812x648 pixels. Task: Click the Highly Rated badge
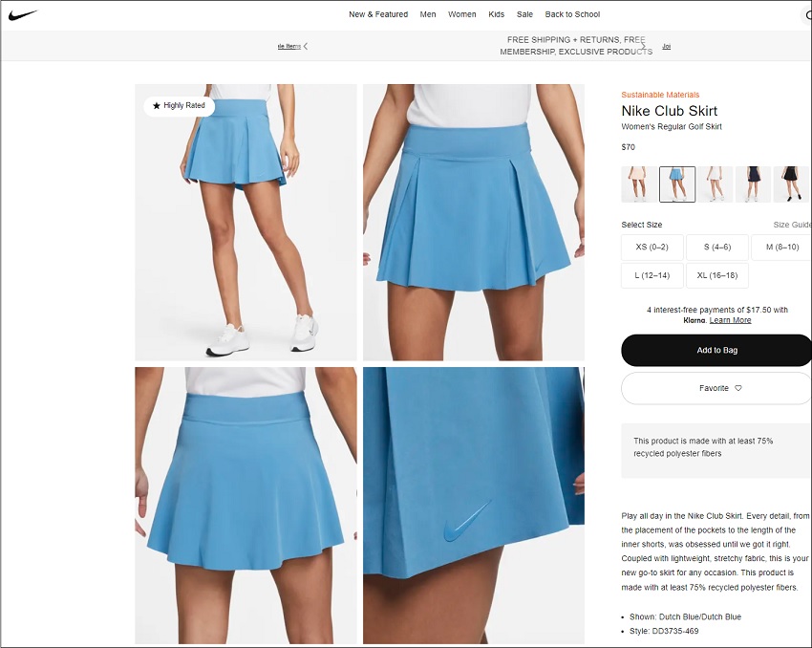point(179,106)
